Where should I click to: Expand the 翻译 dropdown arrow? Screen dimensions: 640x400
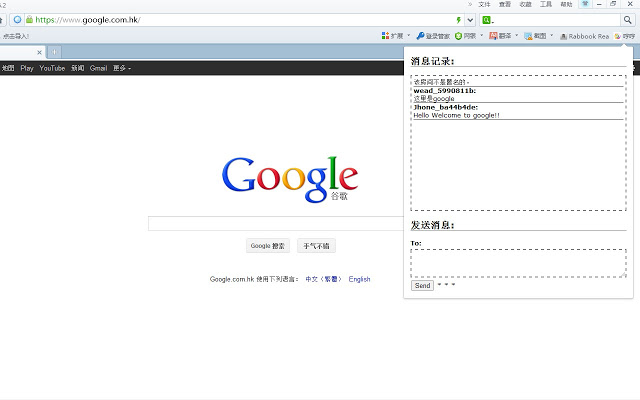[516, 36]
